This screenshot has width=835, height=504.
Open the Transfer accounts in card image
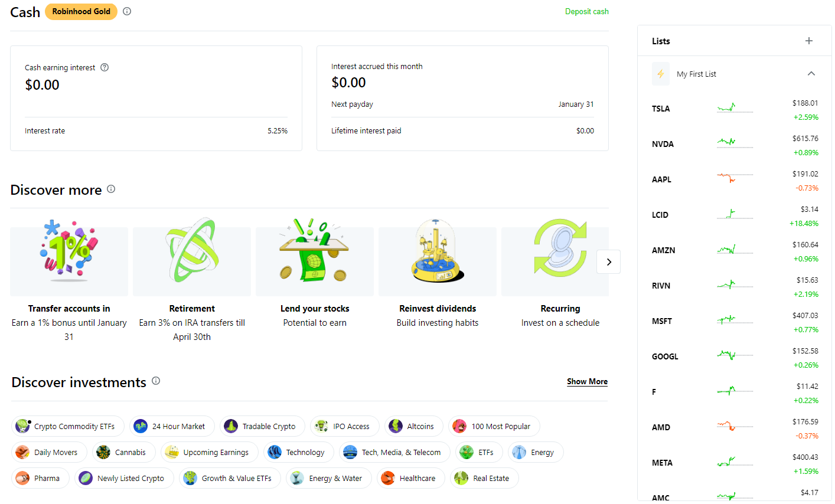(x=69, y=257)
